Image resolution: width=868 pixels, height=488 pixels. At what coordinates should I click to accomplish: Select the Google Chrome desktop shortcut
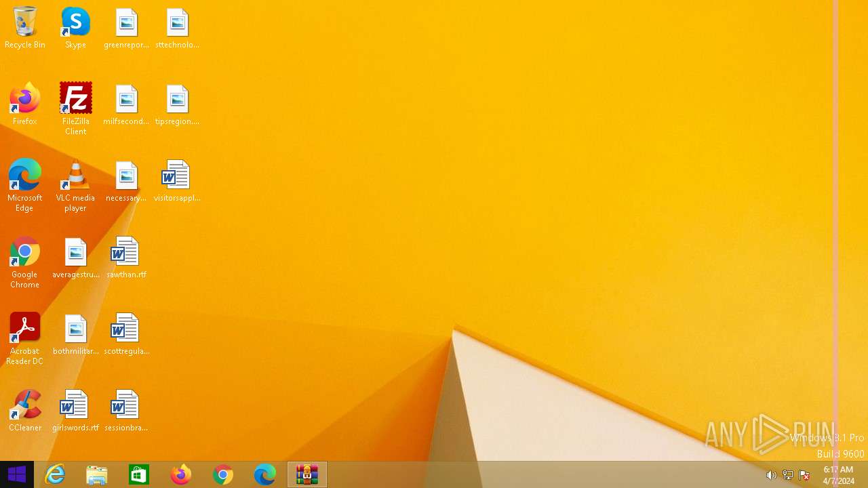coord(25,262)
